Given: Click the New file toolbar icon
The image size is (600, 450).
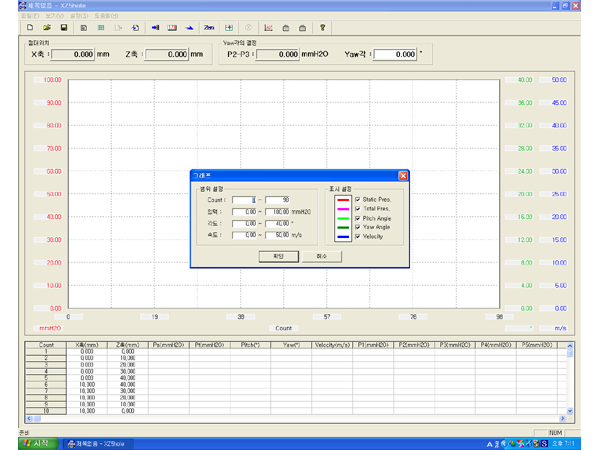Looking at the screenshot, I should (x=31, y=27).
